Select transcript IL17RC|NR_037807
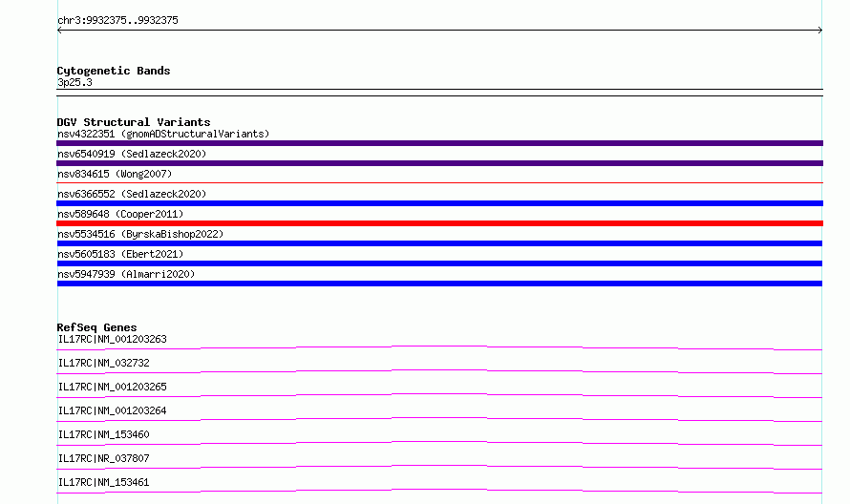This screenshot has width=850, height=504. tap(103, 458)
